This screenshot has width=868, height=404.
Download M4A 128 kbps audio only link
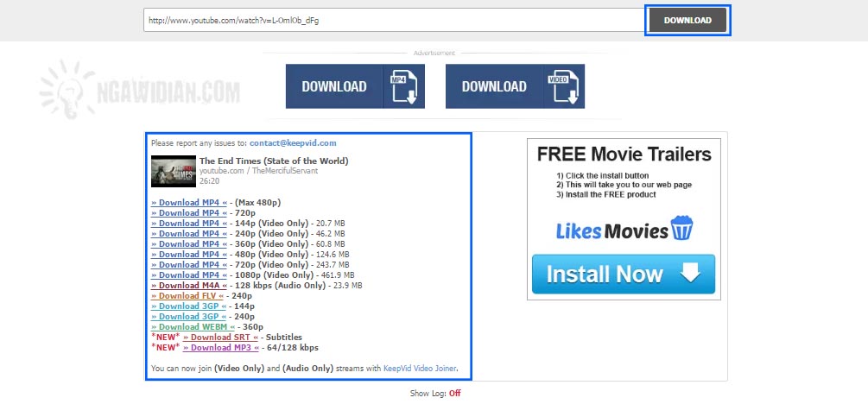(189, 286)
